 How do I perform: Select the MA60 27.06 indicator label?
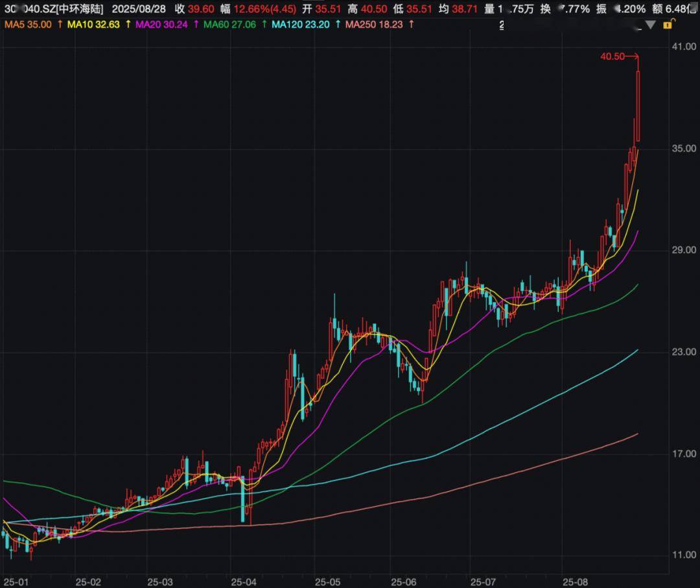click(230, 24)
